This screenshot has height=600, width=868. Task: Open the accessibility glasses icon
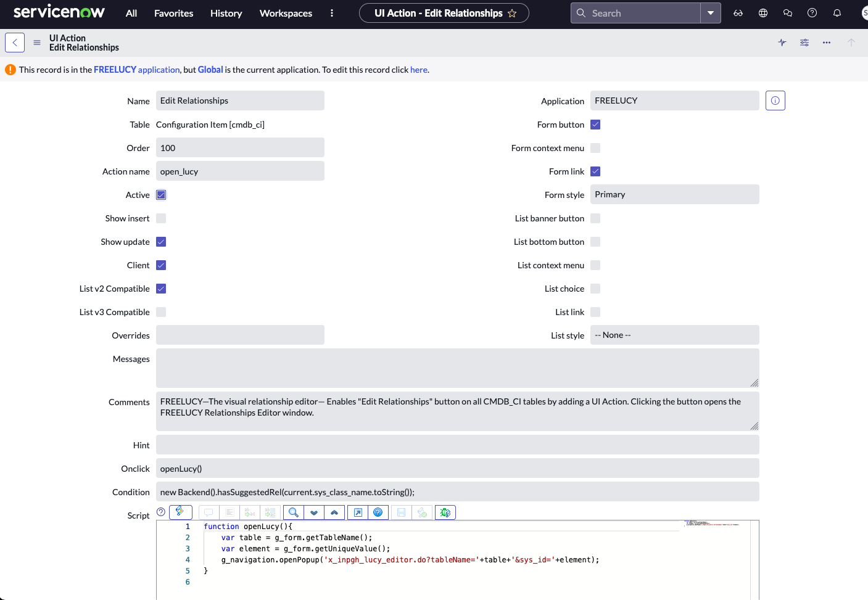[x=738, y=13]
